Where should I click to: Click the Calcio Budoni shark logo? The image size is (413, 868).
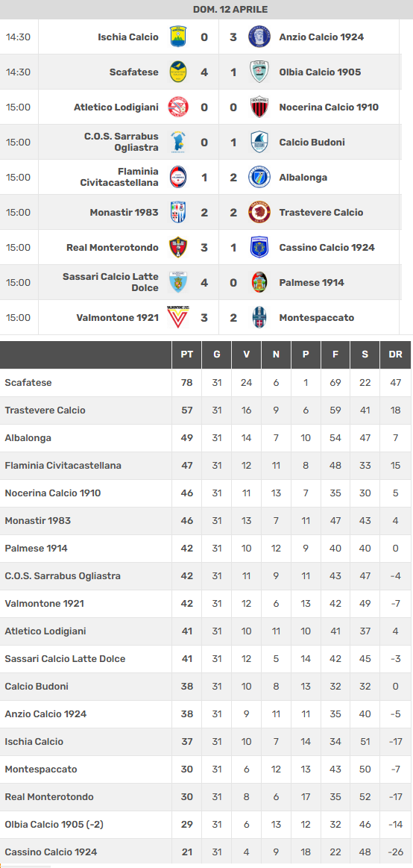click(x=259, y=143)
